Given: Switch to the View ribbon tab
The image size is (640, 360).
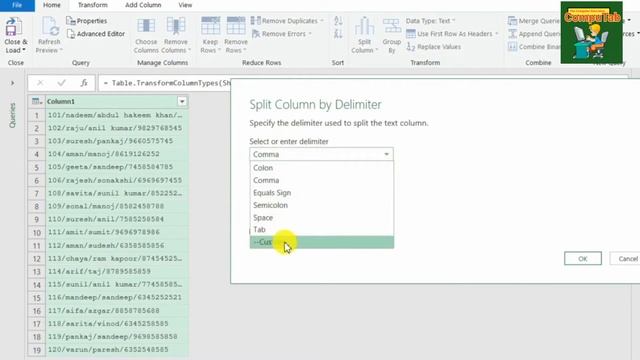Looking at the screenshot, I should click(x=185, y=5).
